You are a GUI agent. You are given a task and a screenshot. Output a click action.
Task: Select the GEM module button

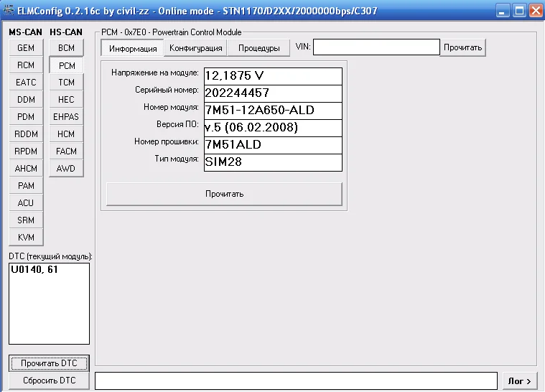[26, 48]
